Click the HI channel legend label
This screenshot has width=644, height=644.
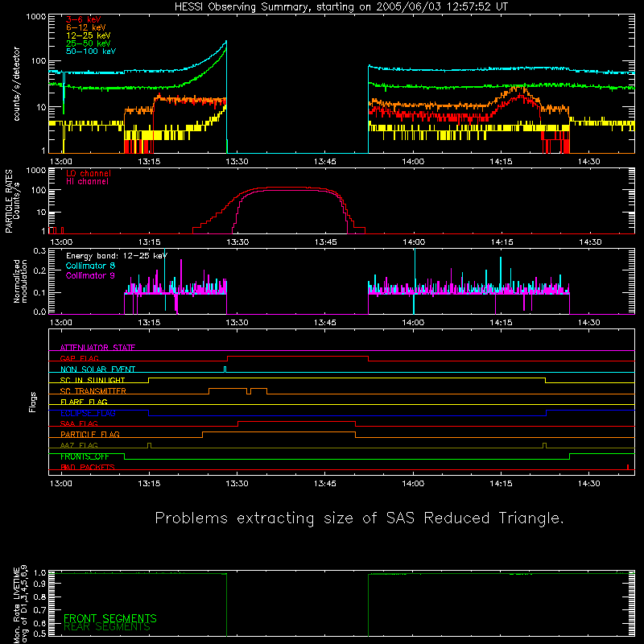pos(87,182)
